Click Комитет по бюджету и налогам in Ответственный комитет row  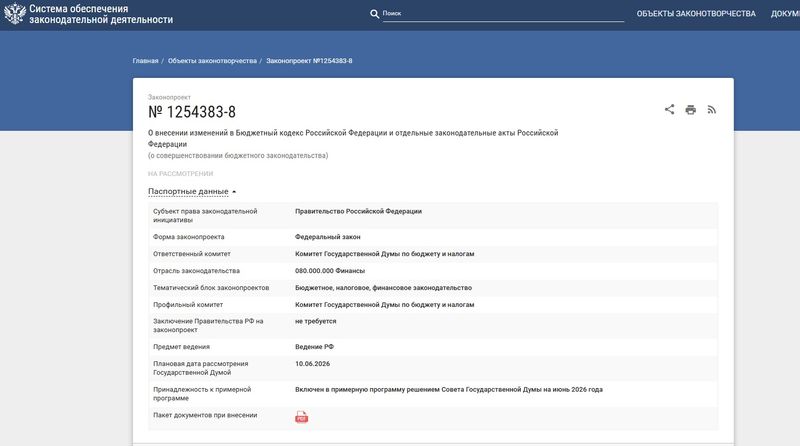pos(385,254)
